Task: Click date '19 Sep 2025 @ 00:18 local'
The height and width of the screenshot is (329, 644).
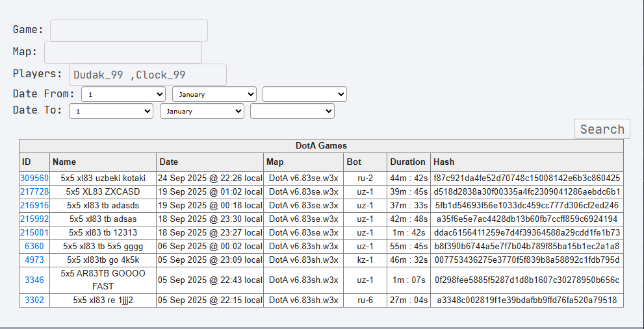Action: tap(210, 205)
